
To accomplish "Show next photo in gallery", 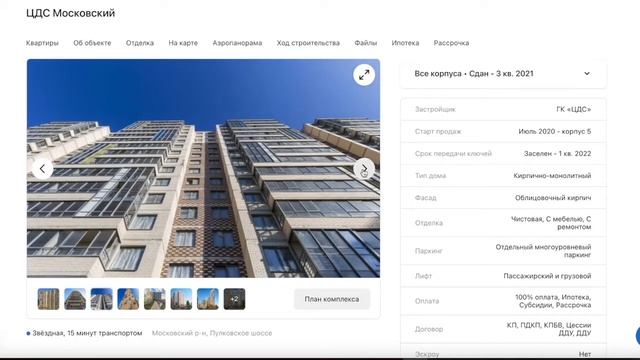I will coord(364,169).
